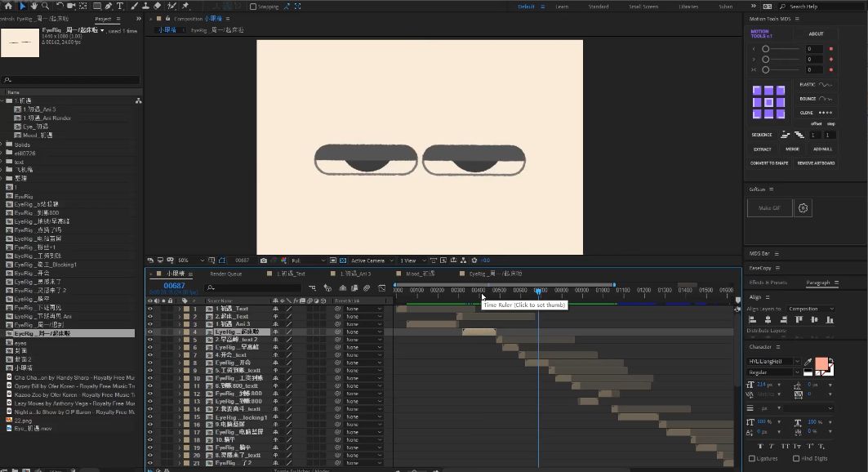
Task: Expand the Solids folder in Project
Action: click(x=2, y=145)
